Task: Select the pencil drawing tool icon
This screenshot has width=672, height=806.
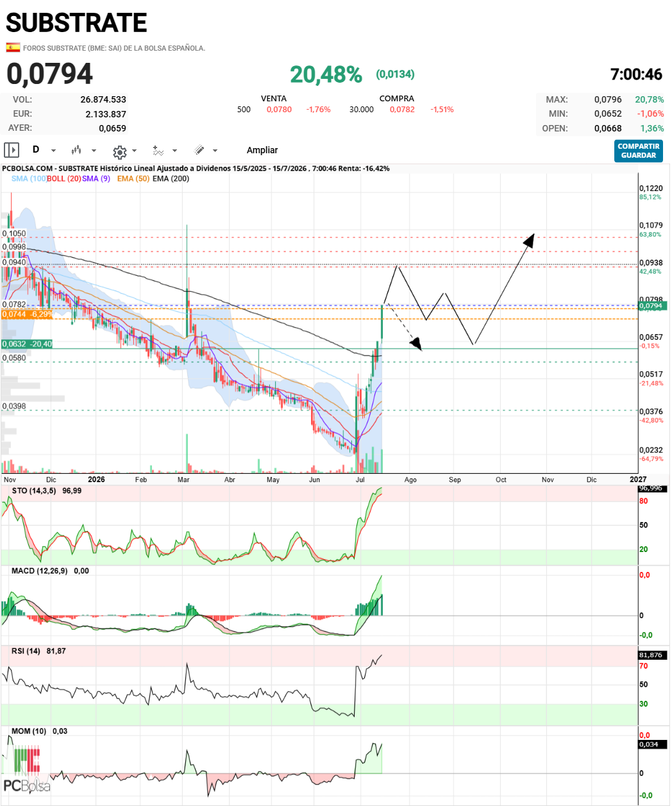Action: coord(199,150)
